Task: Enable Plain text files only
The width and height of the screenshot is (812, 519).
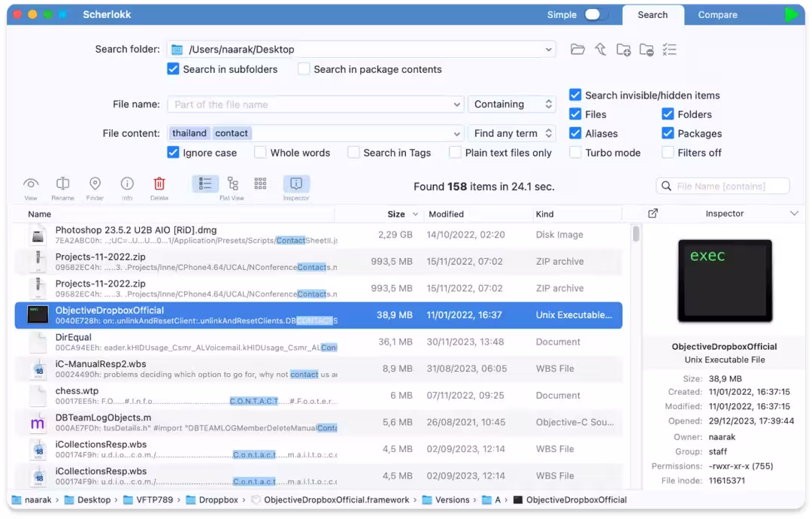Action: [455, 152]
